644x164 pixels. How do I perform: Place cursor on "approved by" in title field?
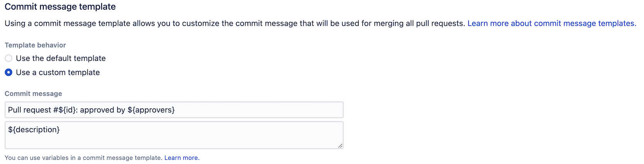point(102,110)
